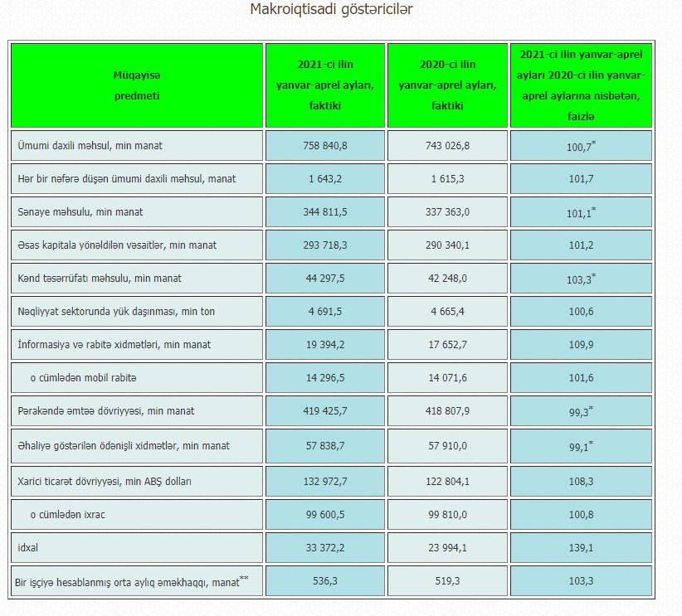Click the 44 297,5 agriculture value cell
Image resolution: width=682 pixels, height=616 pixels.
pyautogui.click(x=324, y=279)
